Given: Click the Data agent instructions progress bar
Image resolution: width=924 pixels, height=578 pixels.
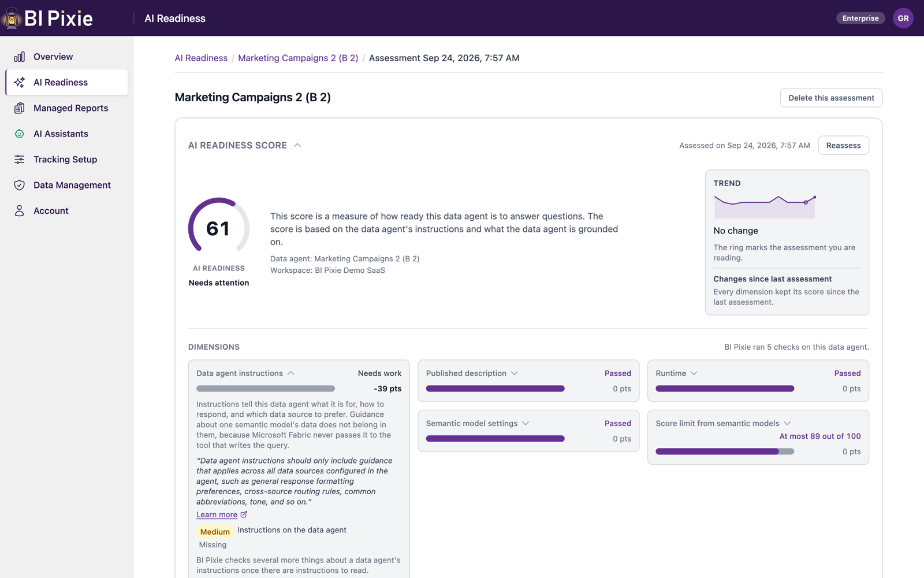Looking at the screenshot, I should 266,388.
